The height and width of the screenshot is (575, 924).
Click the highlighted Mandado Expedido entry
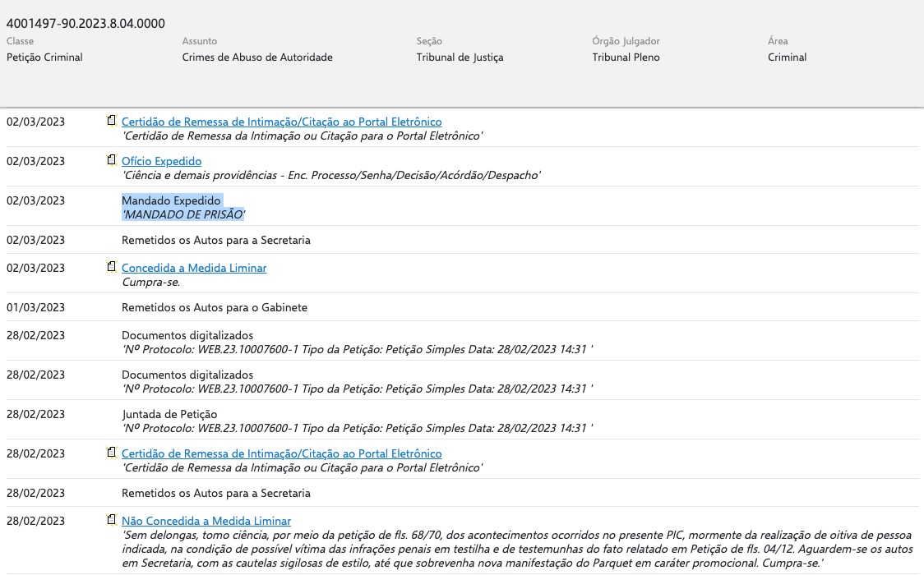[x=171, y=200]
